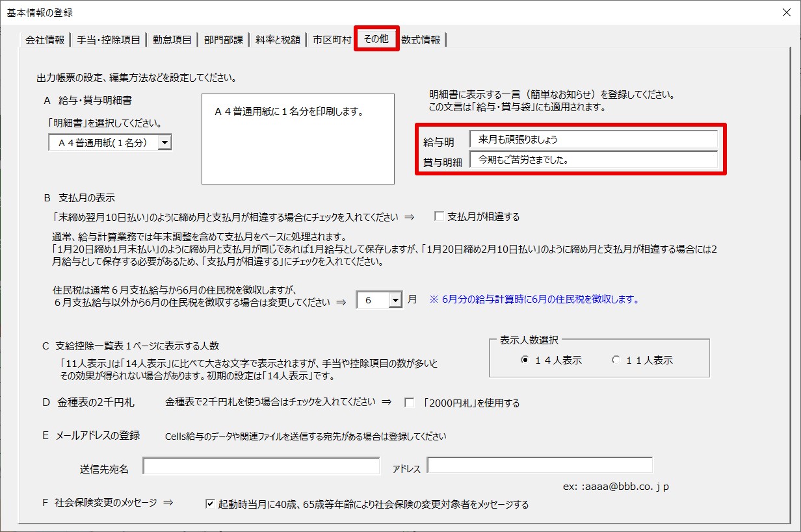801x532 pixels.
Task: Click the アドレス email input field
Action: coord(540,466)
